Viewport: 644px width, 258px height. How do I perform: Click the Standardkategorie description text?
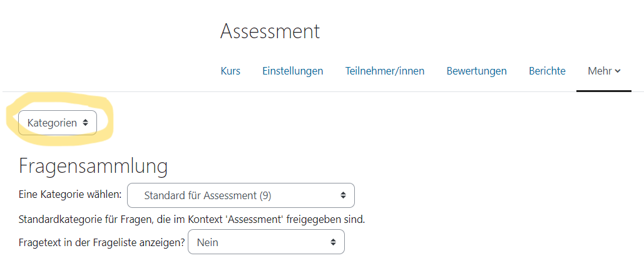click(x=192, y=219)
